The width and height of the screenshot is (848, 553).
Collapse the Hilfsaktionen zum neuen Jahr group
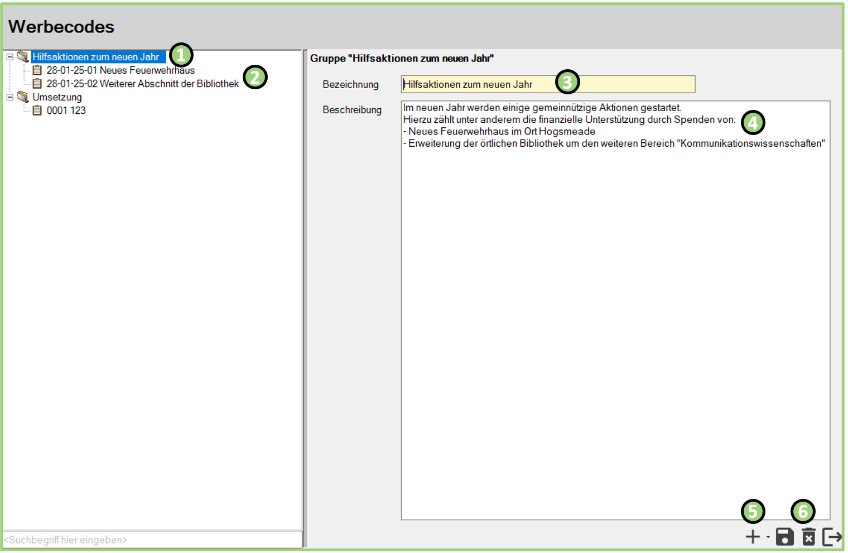click(x=9, y=57)
